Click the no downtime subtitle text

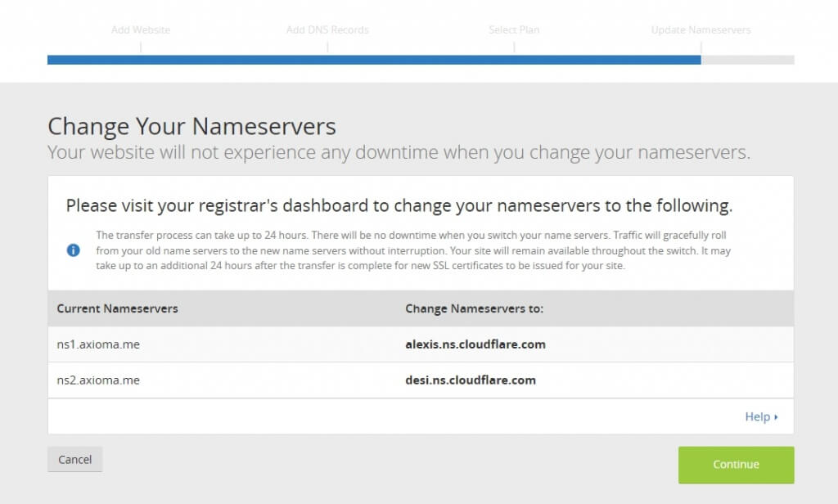(x=399, y=152)
